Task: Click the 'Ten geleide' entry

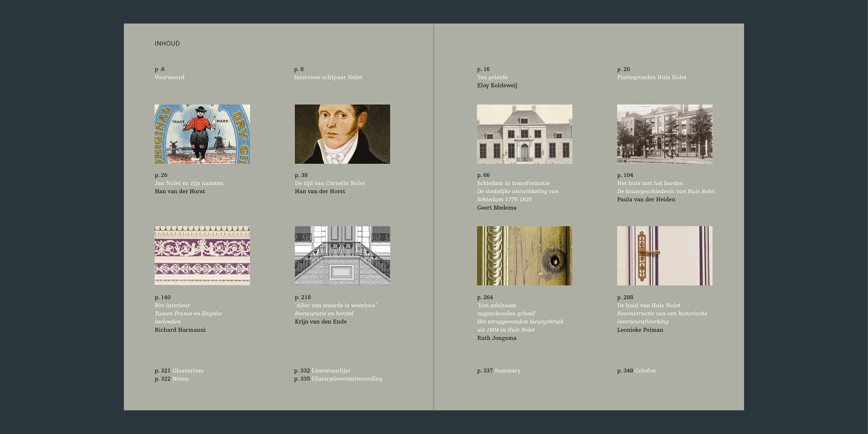Action: coord(492,77)
